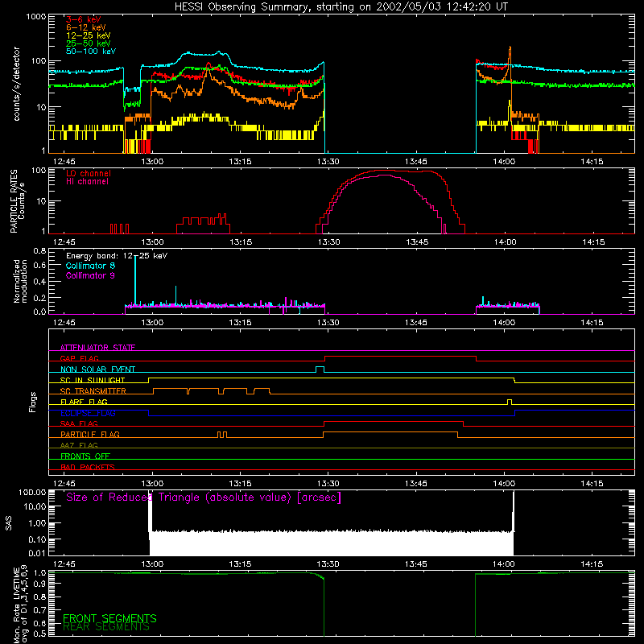
Task: Click the "SC_IN_SUNLIGHT" flag label
Action: [93, 380]
